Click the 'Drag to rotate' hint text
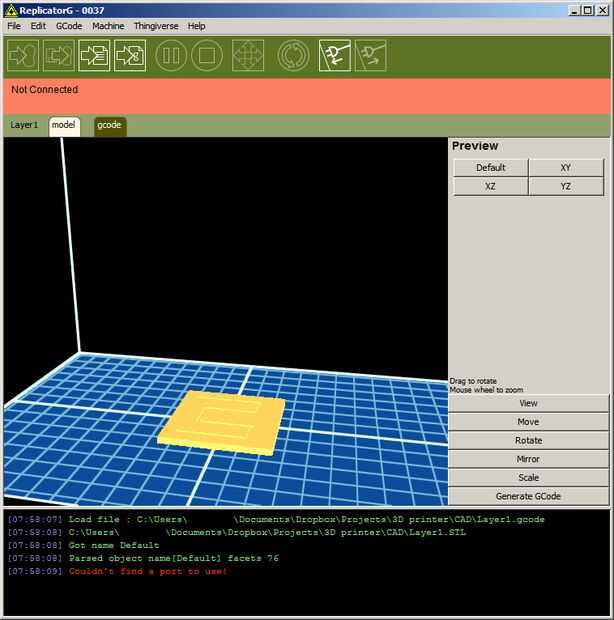614x620 pixels. click(x=473, y=381)
